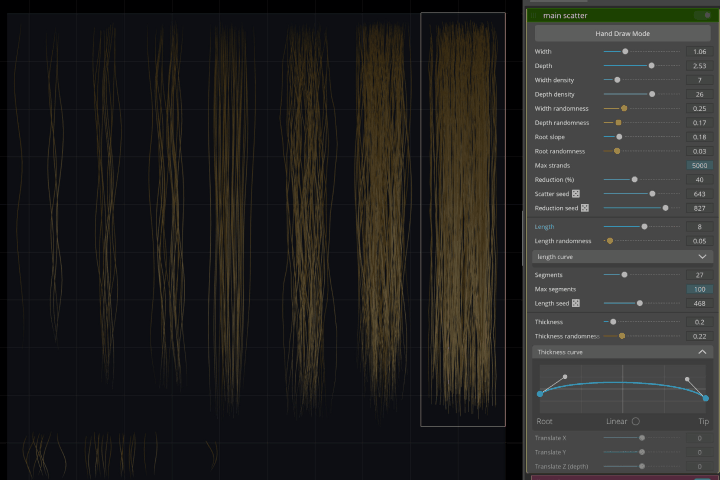Click the Scatter seed value field 643
Screen dimensions: 720x480
[699, 194]
